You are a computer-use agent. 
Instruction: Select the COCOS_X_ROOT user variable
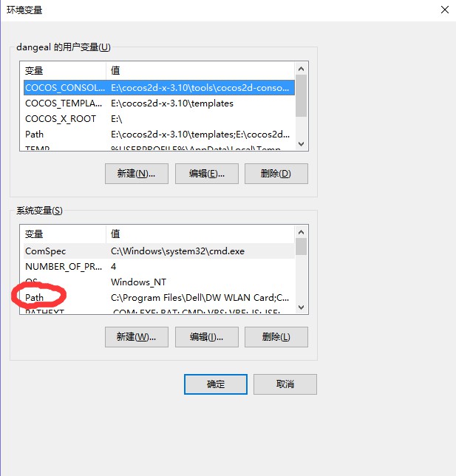pyautogui.click(x=159, y=119)
